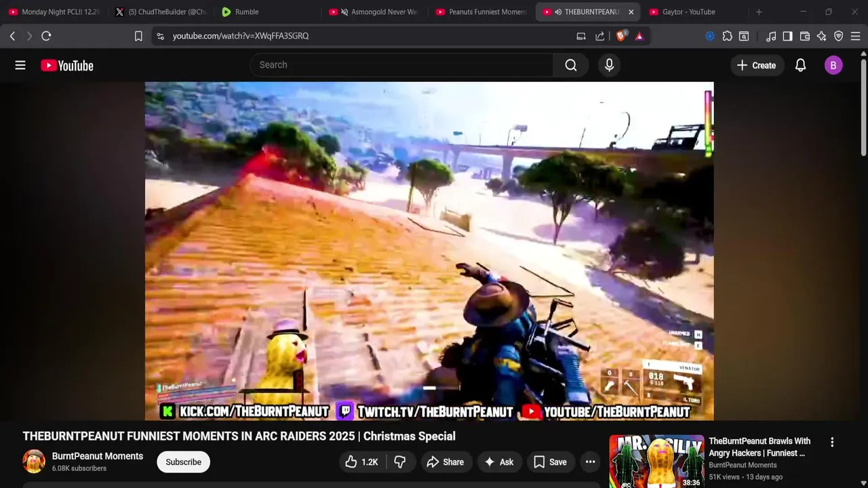Viewport: 868px width, 488px height.
Task: Focus the YouTube search field
Action: (401, 65)
